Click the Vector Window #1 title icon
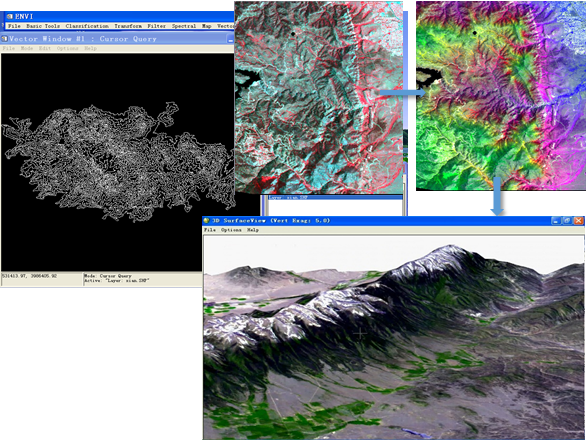586x440 pixels. point(4,39)
